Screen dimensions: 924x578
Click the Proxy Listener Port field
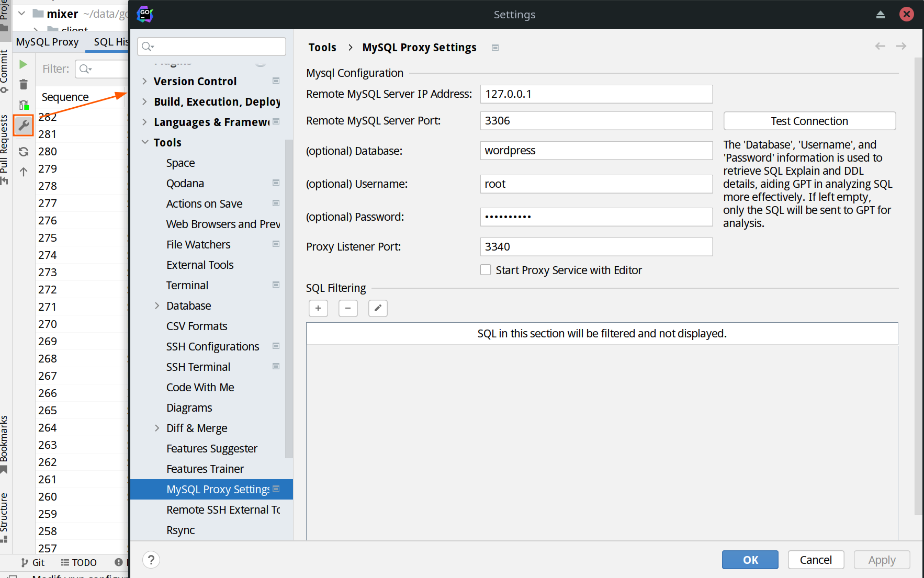click(x=596, y=247)
